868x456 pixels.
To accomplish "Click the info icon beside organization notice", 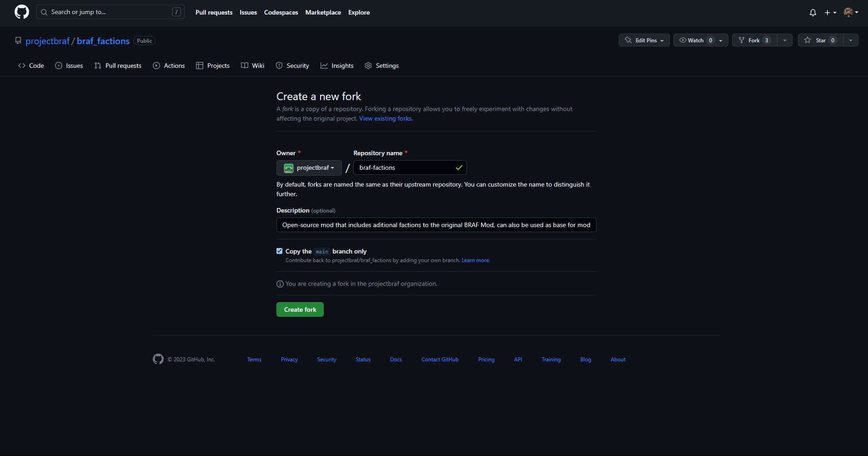I will [280, 284].
